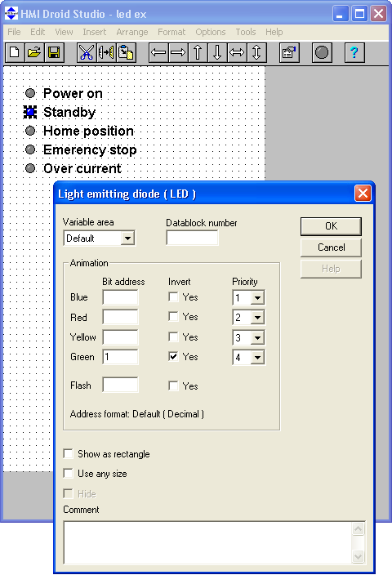Image resolution: width=392 pixels, height=575 pixels.
Task: Tick the Flash invert Yes checkbox
Action: pyautogui.click(x=173, y=386)
